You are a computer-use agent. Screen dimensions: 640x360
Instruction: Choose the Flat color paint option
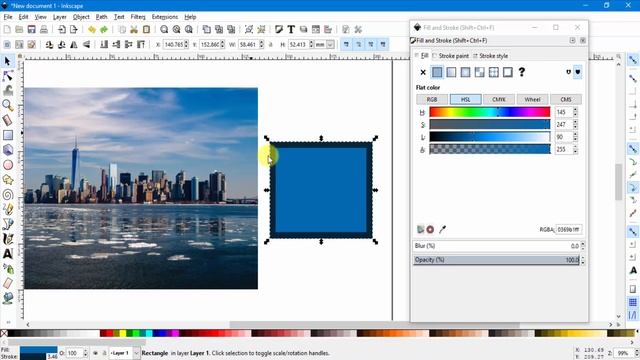(437, 73)
